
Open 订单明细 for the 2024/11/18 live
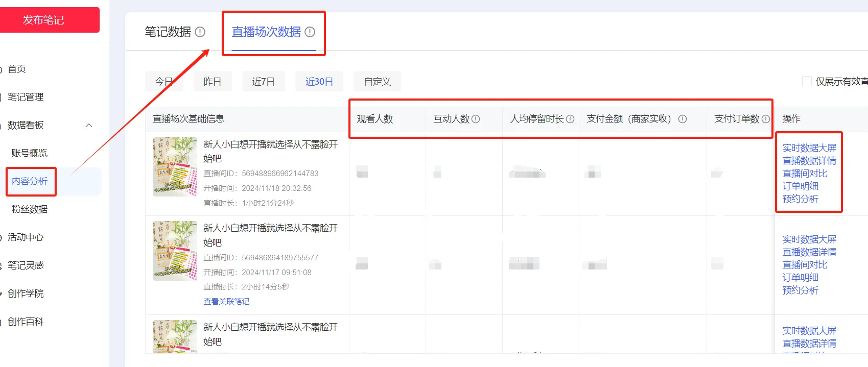pos(800,186)
